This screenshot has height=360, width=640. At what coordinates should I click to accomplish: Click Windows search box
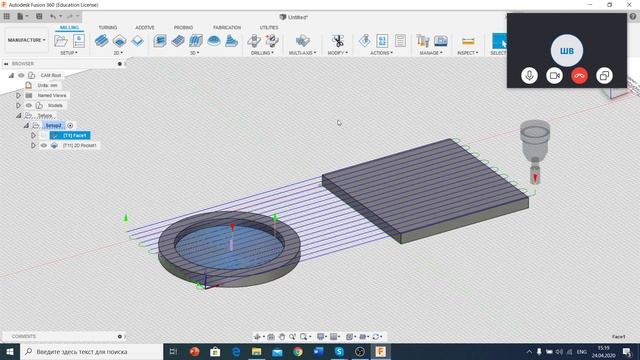click(91, 351)
